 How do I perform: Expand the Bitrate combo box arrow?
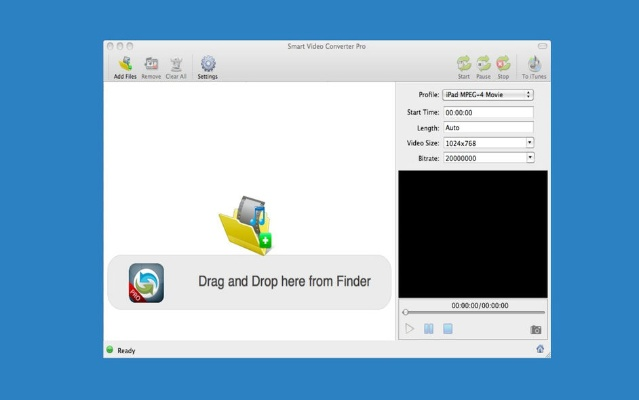529,158
